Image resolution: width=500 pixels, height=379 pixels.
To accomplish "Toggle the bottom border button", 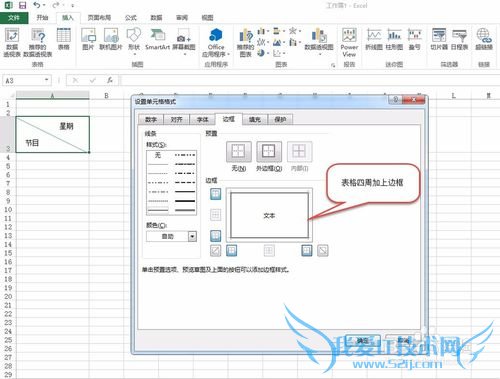I will (216, 236).
